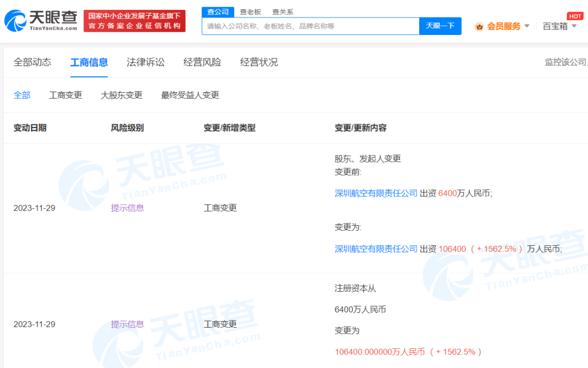588x368 pixels.
Task: Click the 注册资本从 text
Action: click(355, 288)
